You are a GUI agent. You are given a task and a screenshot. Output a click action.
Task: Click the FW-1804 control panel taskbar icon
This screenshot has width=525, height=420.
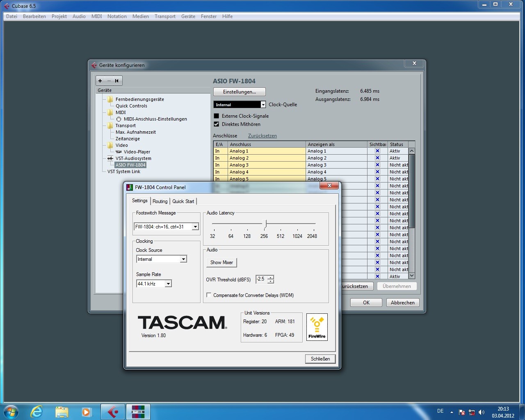138,411
